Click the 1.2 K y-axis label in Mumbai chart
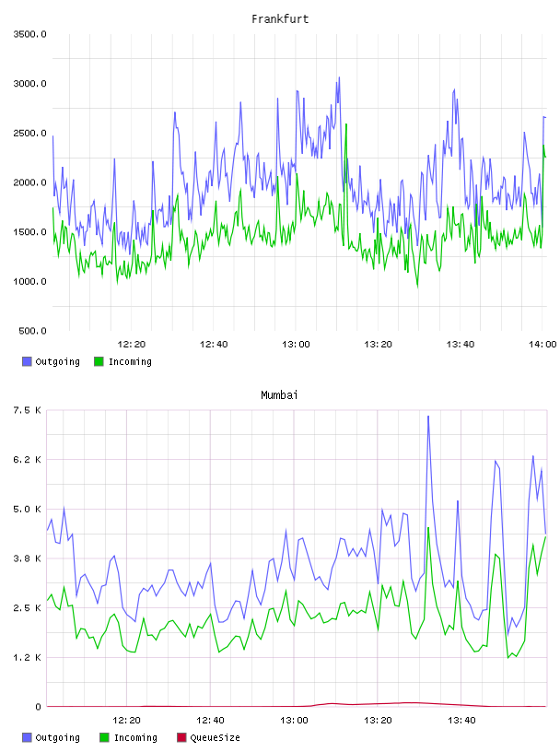 click(x=28, y=657)
